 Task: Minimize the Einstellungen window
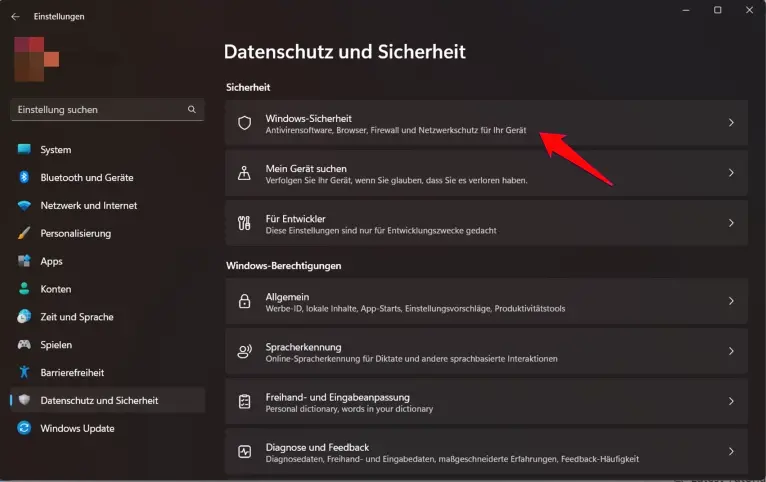point(686,10)
